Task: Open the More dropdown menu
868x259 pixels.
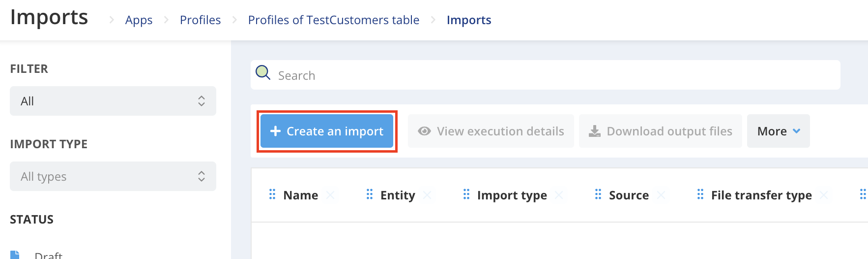Action: (778, 131)
